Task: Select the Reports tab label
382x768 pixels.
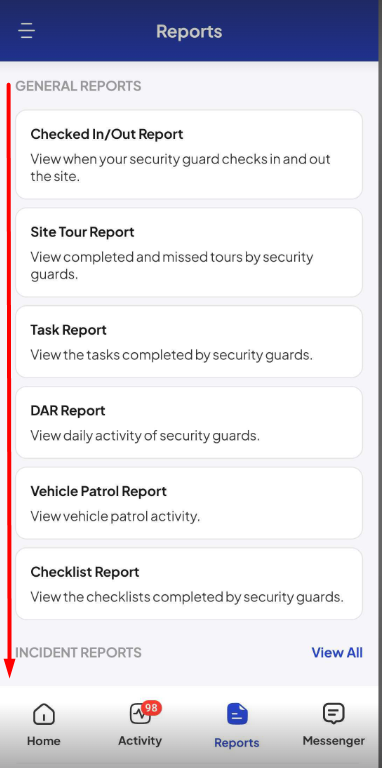Action: click(237, 743)
